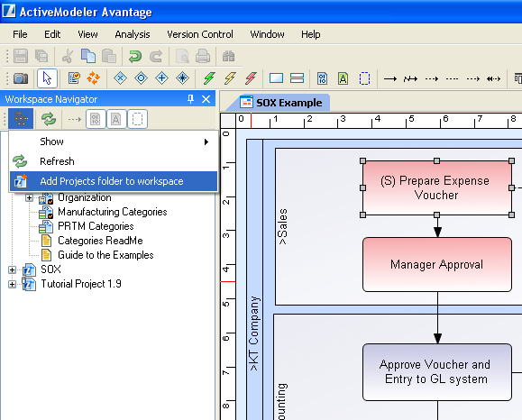Select Manufacturing Categories in the tree
This screenshot has height=420, width=522.
(x=112, y=212)
